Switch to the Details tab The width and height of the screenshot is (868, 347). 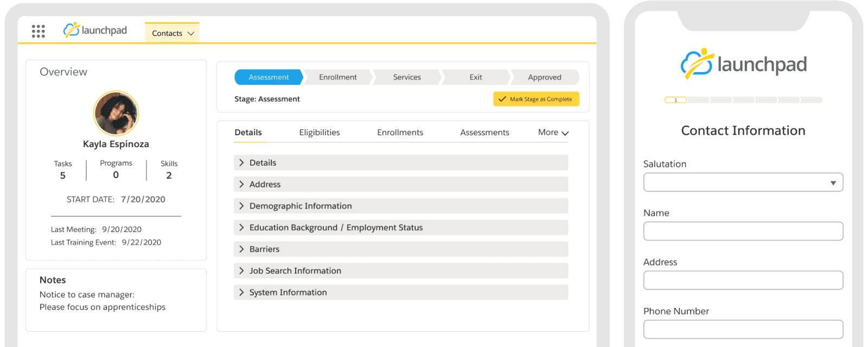(x=248, y=133)
